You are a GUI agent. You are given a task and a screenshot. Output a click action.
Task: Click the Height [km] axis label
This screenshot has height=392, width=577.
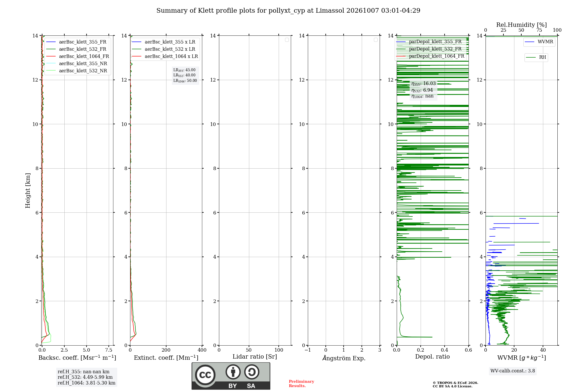point(28,191)
